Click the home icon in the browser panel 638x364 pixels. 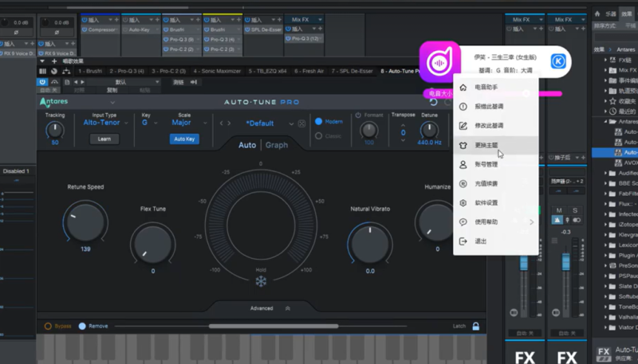pos(597,14)
